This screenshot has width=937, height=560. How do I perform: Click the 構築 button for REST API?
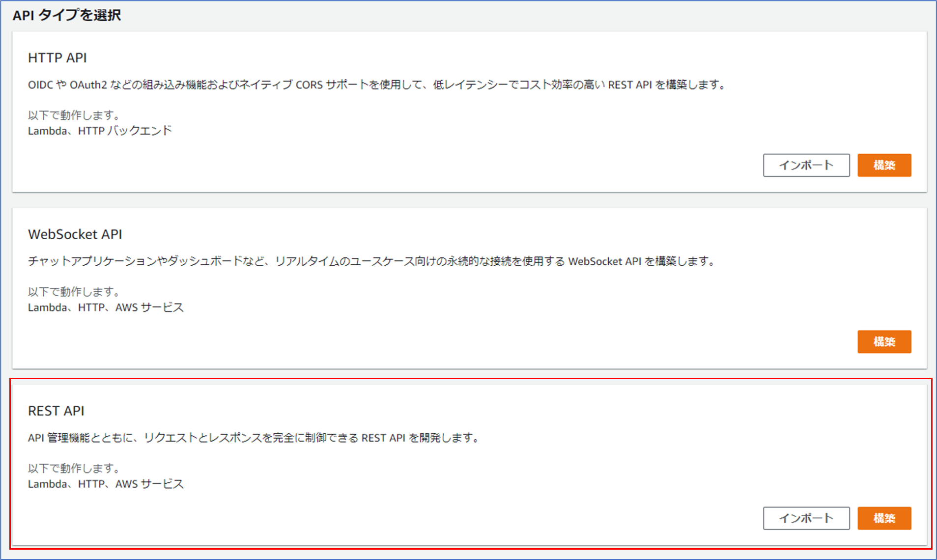pyautogui.click(x=883, y=518)
